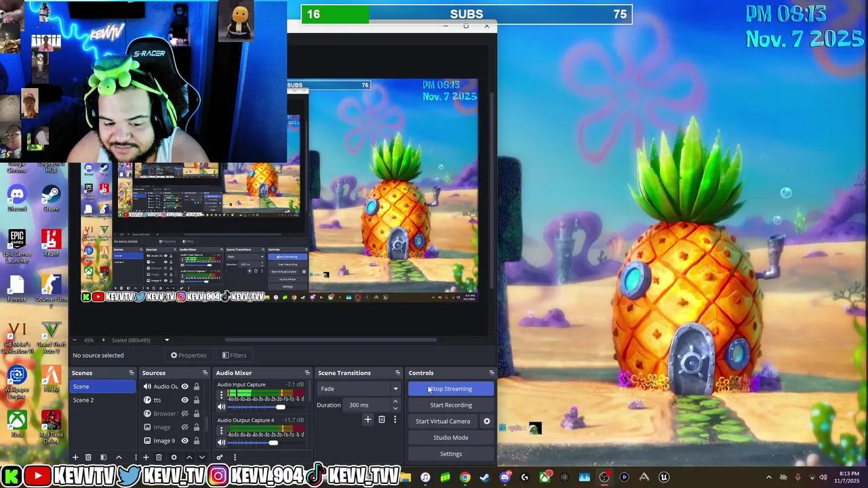The image size is (868, 488).
Task: Launch the Counter-Strike 2 desktop shortcut
Action: [x=51, y=291]
